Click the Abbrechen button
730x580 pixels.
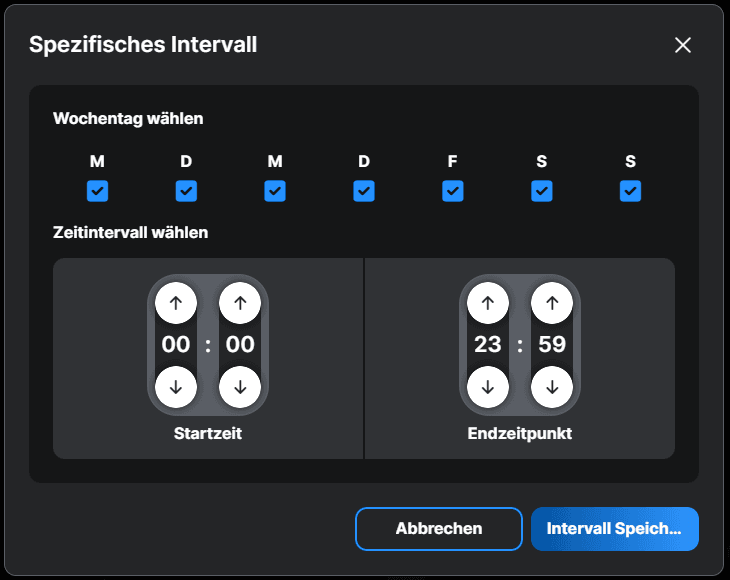tap(438, 529)
